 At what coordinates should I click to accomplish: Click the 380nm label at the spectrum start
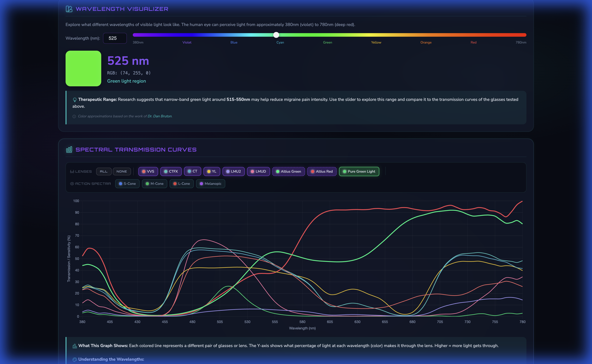138,42
